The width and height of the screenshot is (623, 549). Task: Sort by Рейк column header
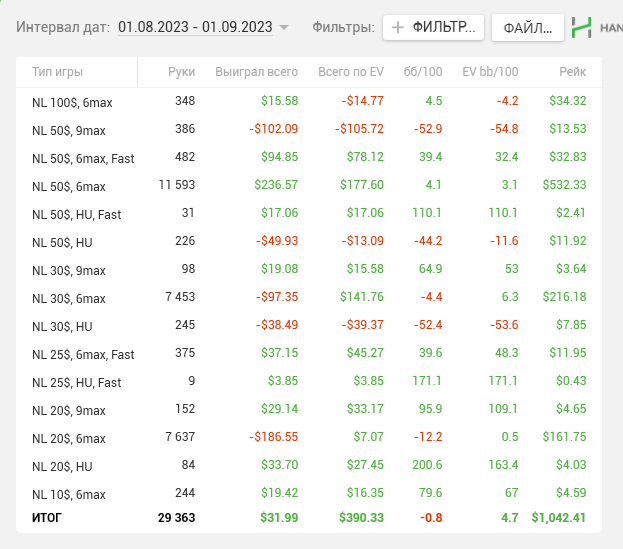(x=572, y=72)
